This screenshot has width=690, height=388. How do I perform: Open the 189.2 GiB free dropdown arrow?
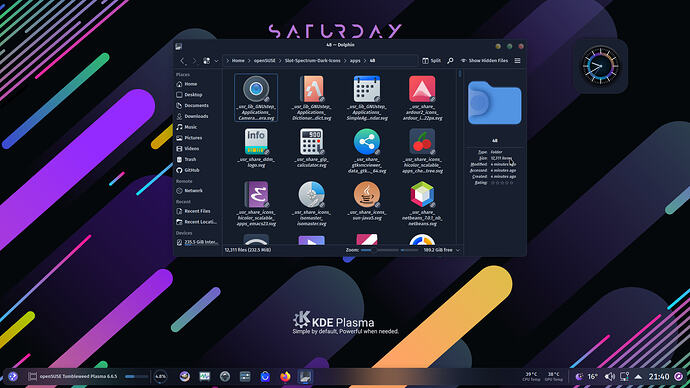[458, 250]
